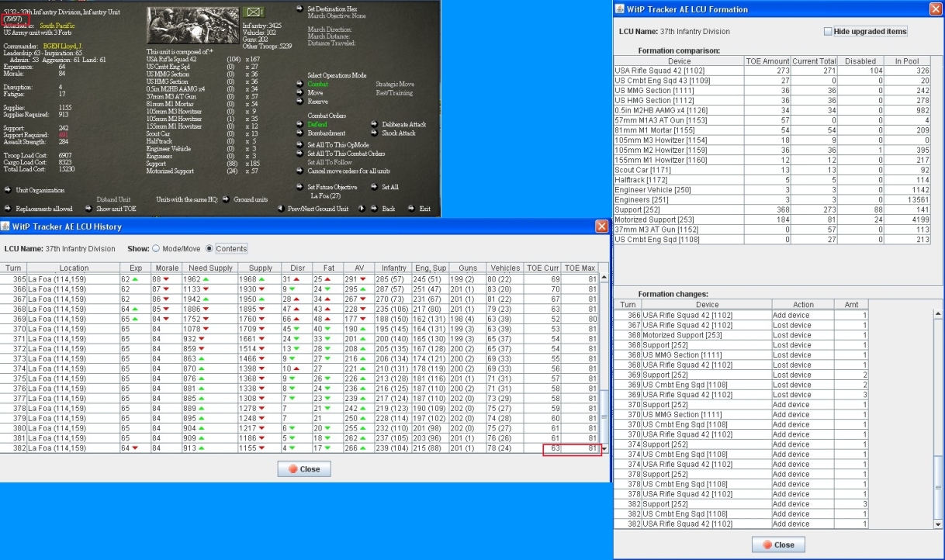Screen dimensions: 945x560
Task: Click the Exit arrow button
Action: tap(412, 209)
